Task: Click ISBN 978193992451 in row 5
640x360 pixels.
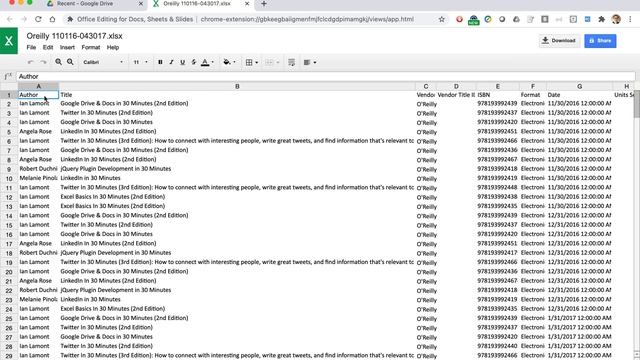Action: (x=497, y=131)
